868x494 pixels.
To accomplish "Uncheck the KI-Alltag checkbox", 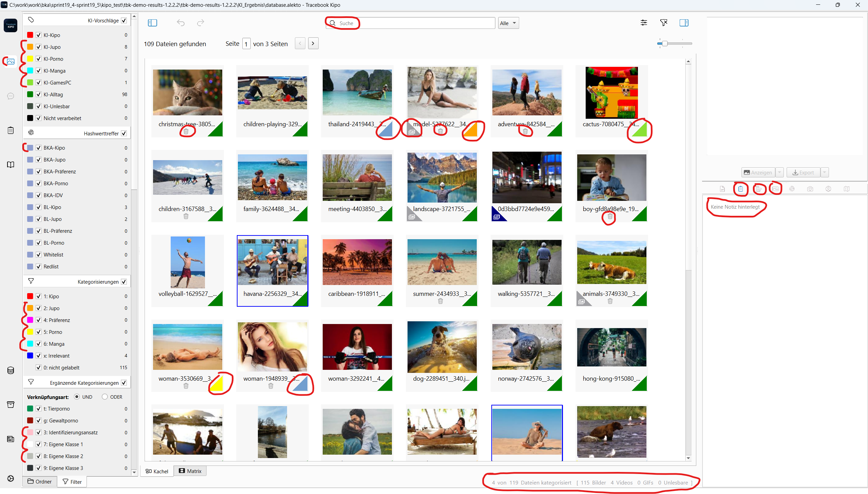I will [39, 94].
